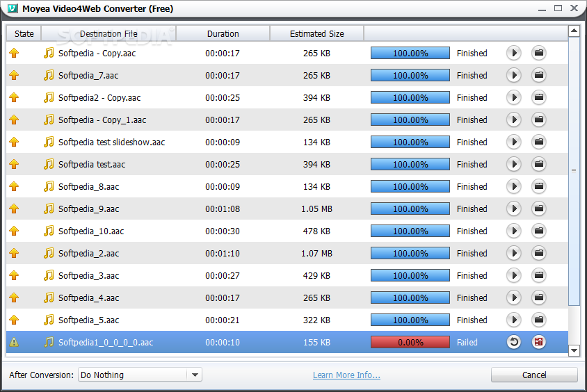The image size is (587, 392).
Task: View error log for Softpedia1_0_0_0_0.aac
Action: (x=539, y=342)
